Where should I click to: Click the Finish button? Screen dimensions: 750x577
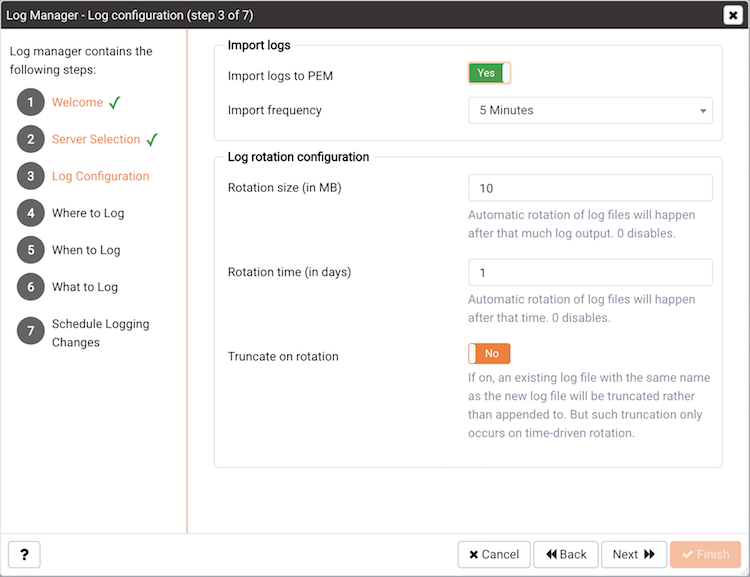(706, 555)
